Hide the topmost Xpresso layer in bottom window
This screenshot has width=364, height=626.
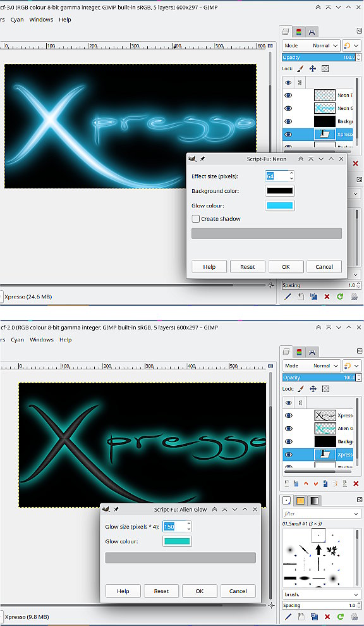(288, 415)
